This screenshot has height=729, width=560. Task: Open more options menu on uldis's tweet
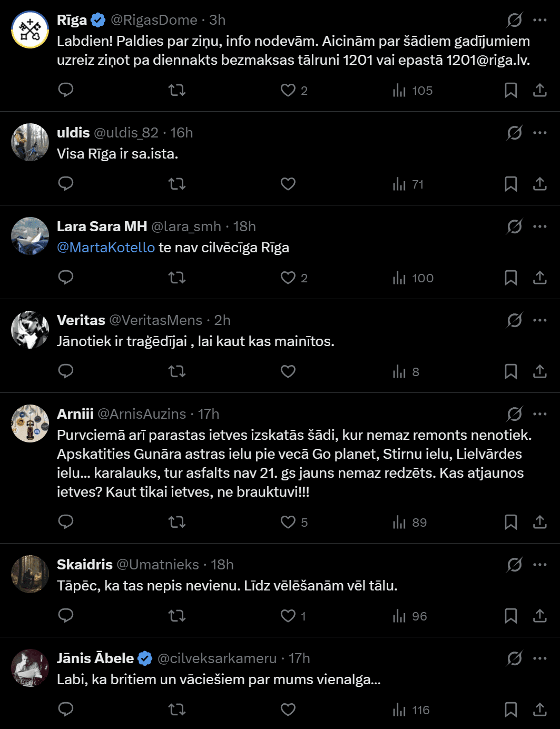[539, 133]
